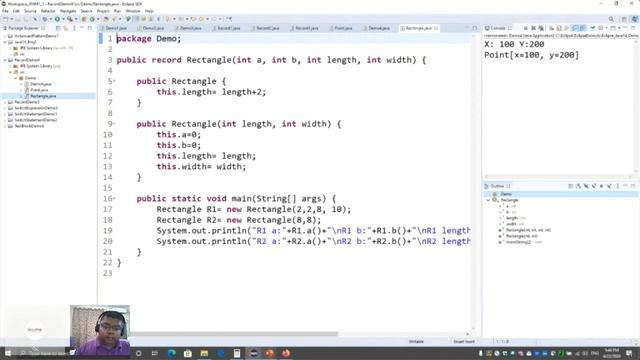This screenshot has width=640, height=360.
Task: Click Writable in status bar
Action: [416, 341]
